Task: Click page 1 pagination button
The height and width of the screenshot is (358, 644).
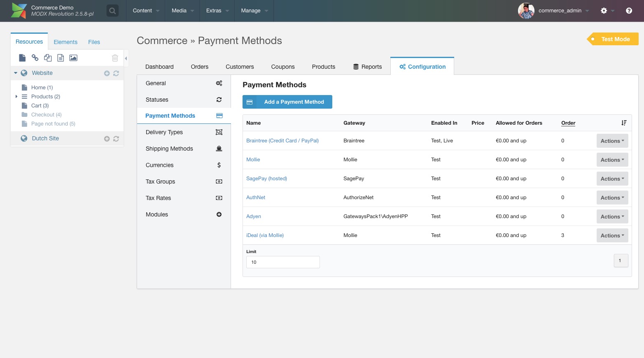Action: click(621, 260)
